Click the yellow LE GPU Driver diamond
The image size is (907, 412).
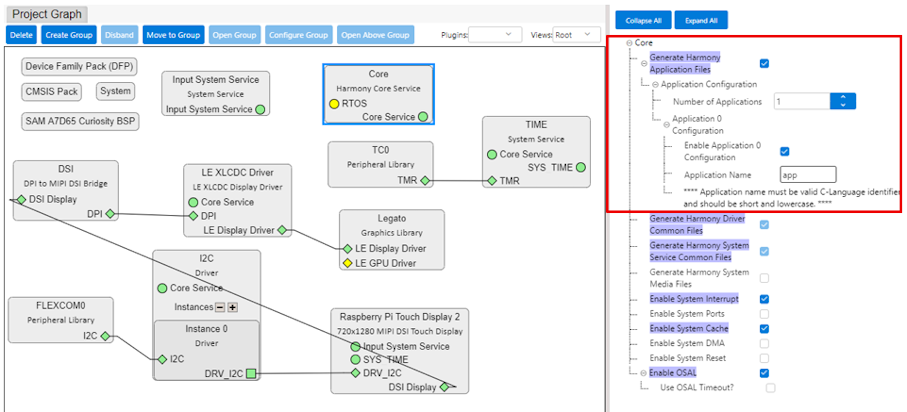coord(346,263)
